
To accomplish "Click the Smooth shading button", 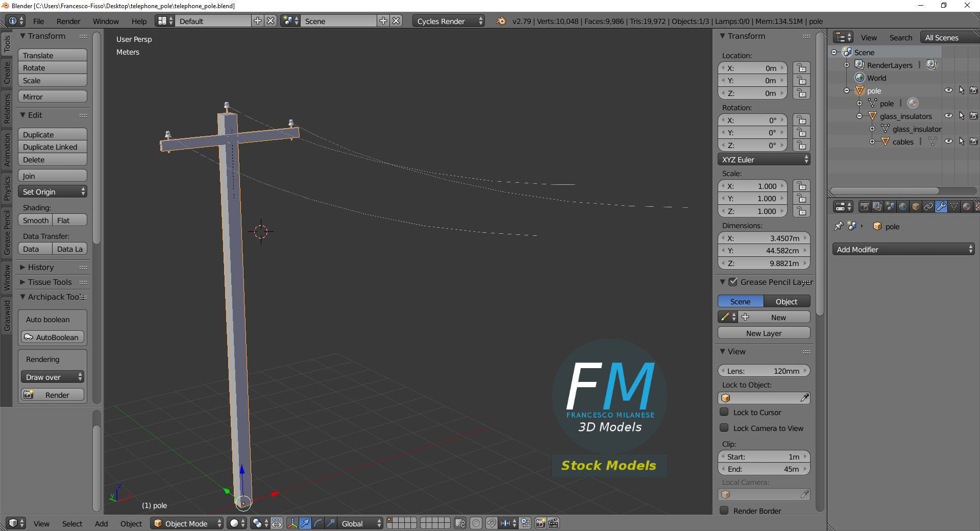I will coord(35,220).
